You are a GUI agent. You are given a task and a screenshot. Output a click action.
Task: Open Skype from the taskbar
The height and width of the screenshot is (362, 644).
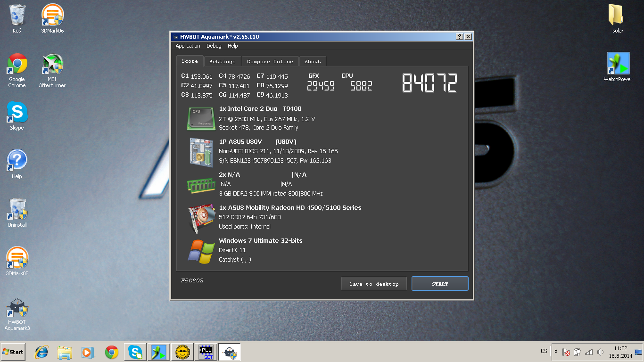(135, 352)
